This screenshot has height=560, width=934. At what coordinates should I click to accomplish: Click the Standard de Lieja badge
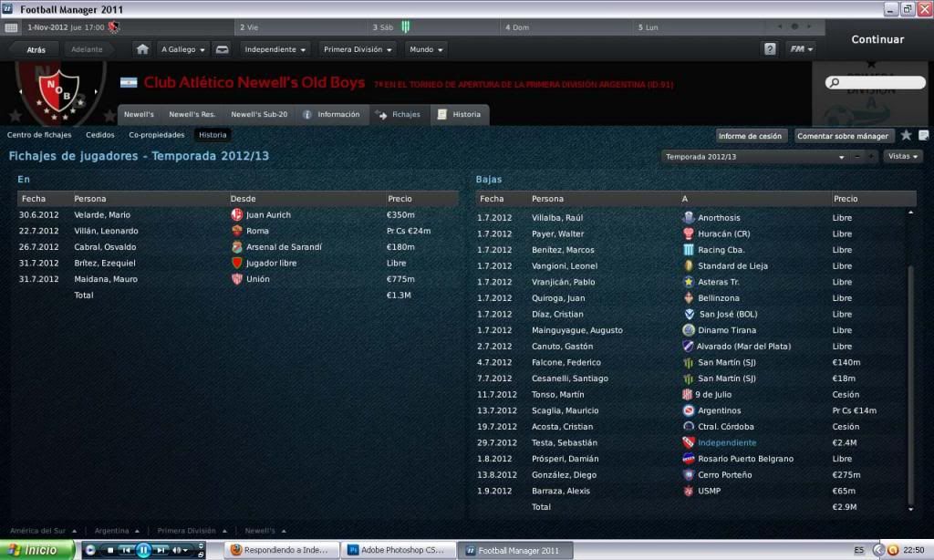pyautogui.click(x=688, y=266)
